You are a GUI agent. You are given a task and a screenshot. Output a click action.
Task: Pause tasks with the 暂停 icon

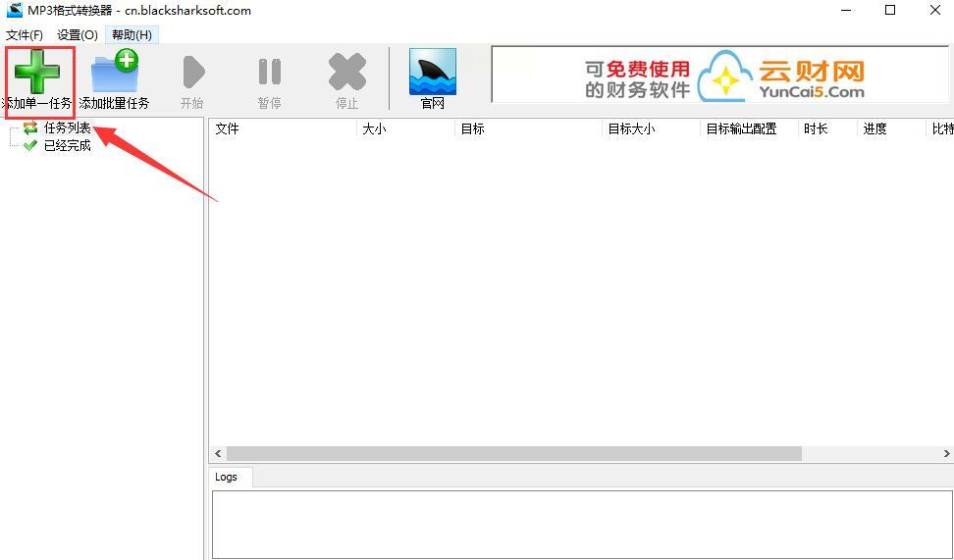270,72
